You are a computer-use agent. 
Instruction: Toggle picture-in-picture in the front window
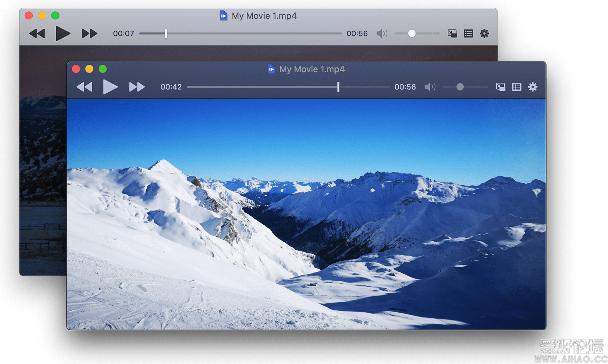pyautogui.click(x=500, y=87)
